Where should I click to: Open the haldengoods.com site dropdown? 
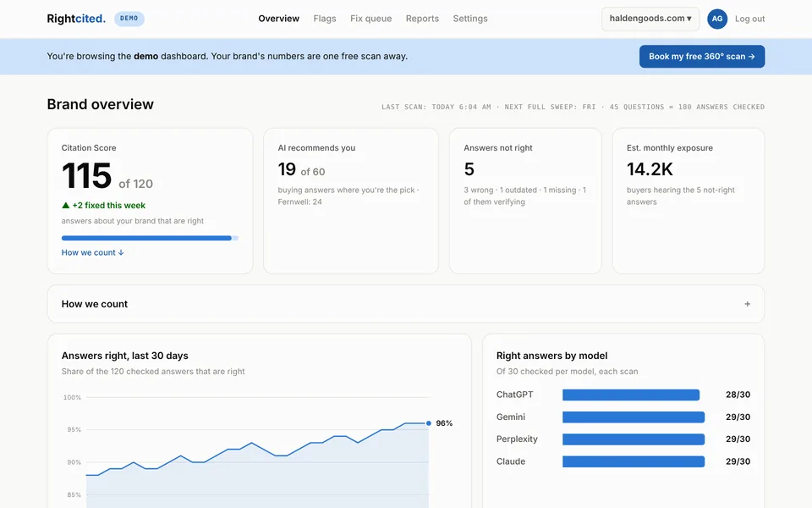click(650, 19)
